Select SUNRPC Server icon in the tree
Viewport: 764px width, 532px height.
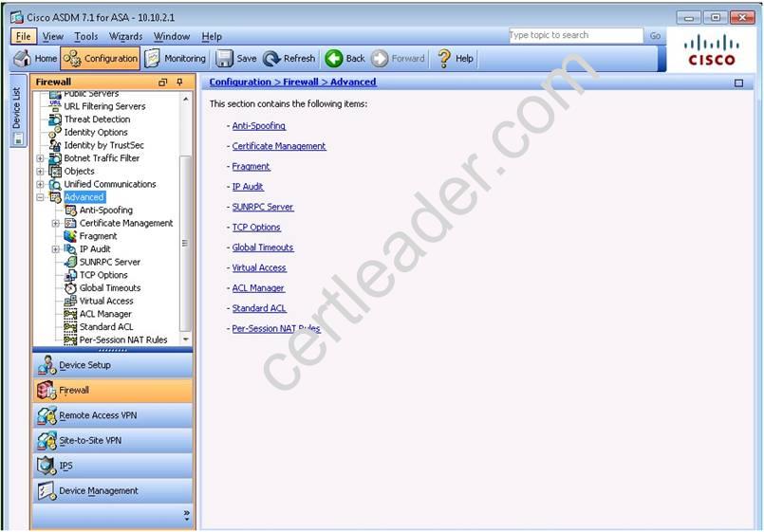pos(70,262)
